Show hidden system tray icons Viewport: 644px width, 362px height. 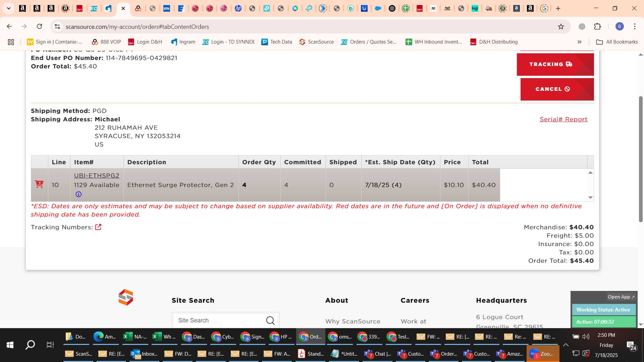pyautogui.click(x=566, y=345)
